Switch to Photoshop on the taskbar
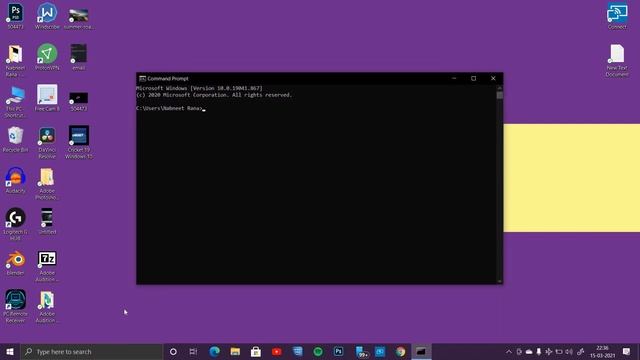Viewport: 640px width, 360px height. tap(338, 351)
